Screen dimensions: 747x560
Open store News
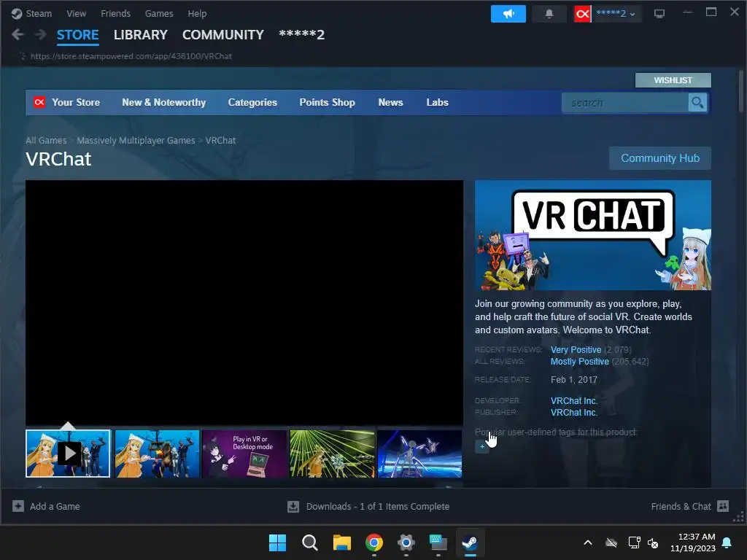coord(391,102)
